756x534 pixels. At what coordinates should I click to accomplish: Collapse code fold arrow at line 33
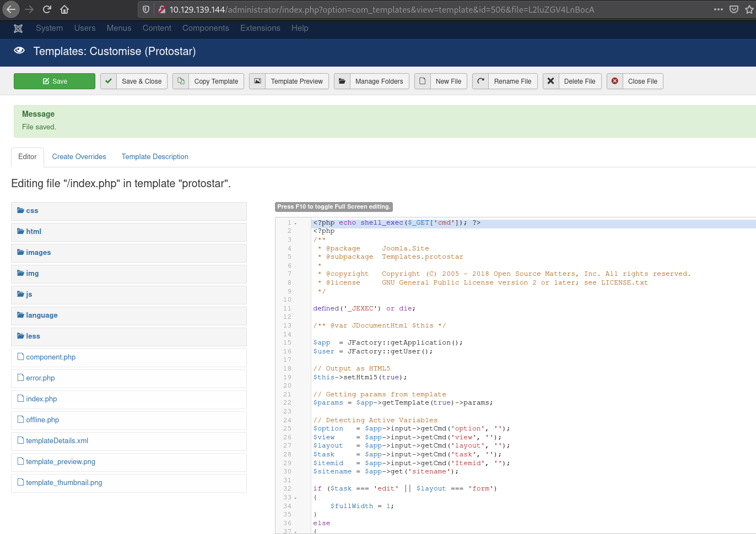click(x=296, y=498)
